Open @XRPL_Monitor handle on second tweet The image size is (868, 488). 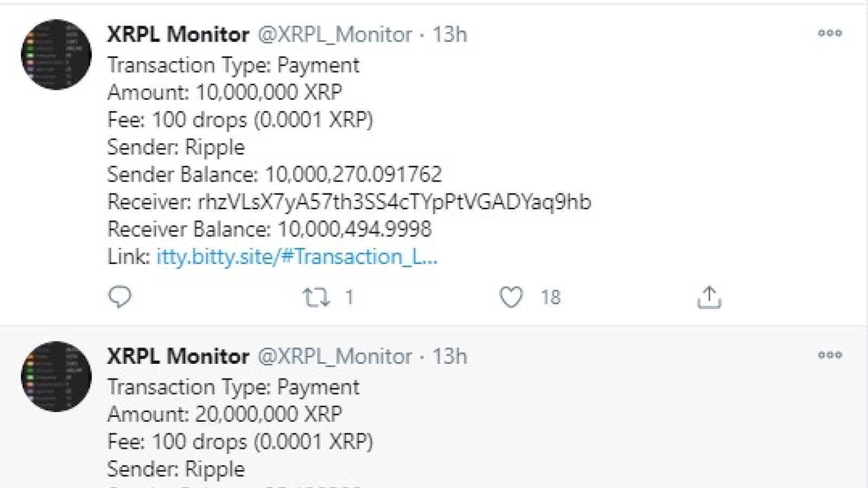tap(335, 357)
